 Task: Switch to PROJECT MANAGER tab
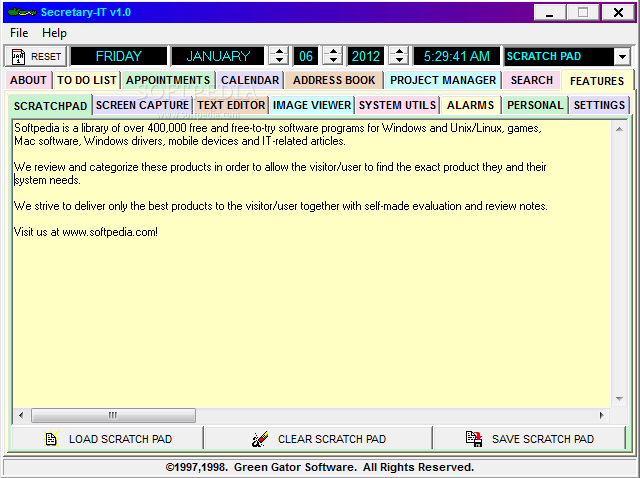(443, 80)
